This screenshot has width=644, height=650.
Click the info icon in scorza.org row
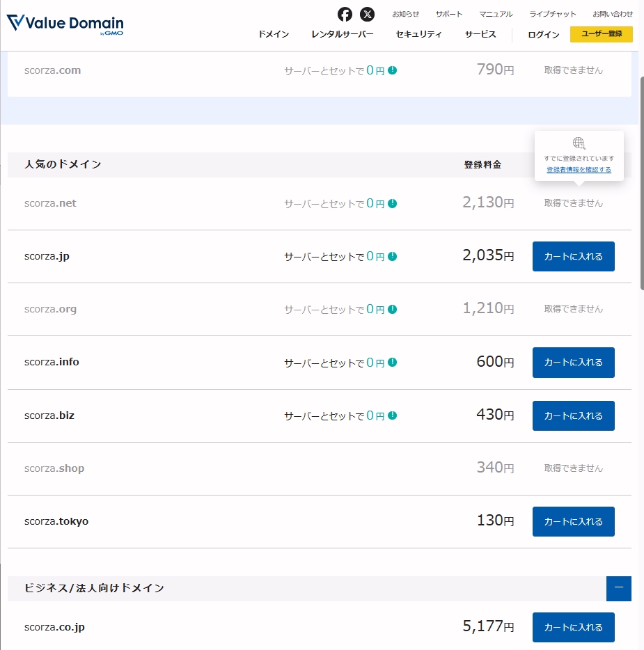[x=392, y=309]
